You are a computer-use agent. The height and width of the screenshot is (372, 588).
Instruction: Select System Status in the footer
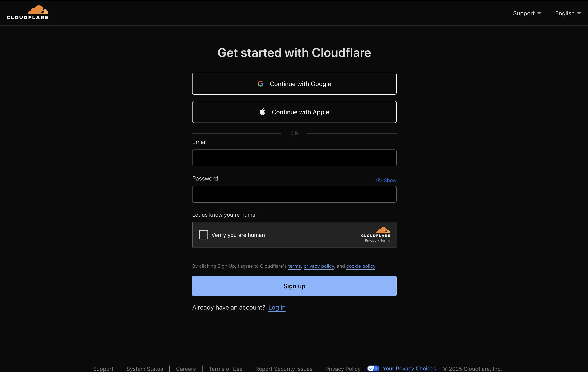[144, 369]
